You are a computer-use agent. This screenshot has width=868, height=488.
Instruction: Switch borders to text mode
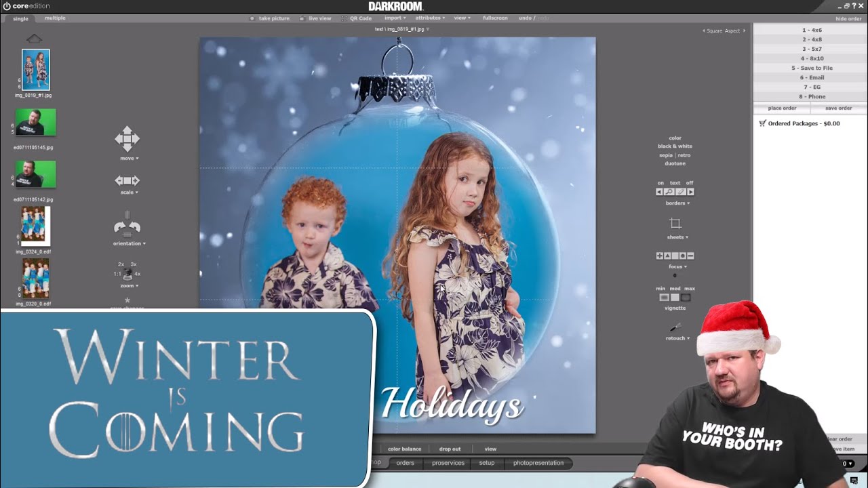tap(675, 183)
